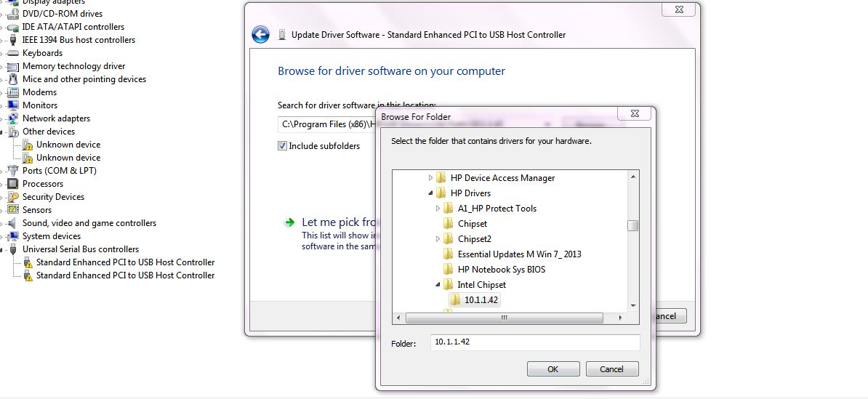Click the Security Devices icon
The height and width of the screenshot is (399, 868).
click(x=13, y=197)
